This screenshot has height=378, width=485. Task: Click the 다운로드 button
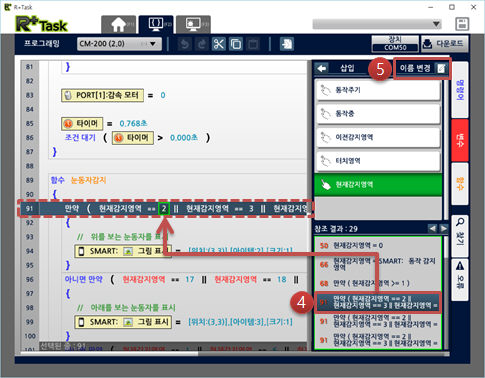(x=445, y=44)
